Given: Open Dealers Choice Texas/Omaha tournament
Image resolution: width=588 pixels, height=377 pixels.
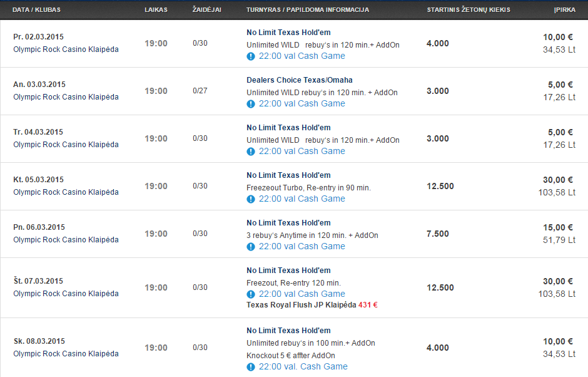Looking at the screenshot, I should coord(299,80).
